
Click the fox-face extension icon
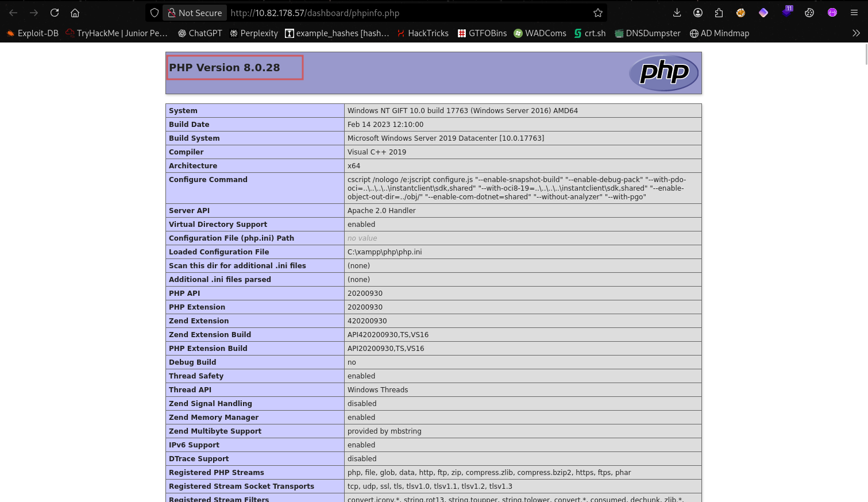[741, 13]
